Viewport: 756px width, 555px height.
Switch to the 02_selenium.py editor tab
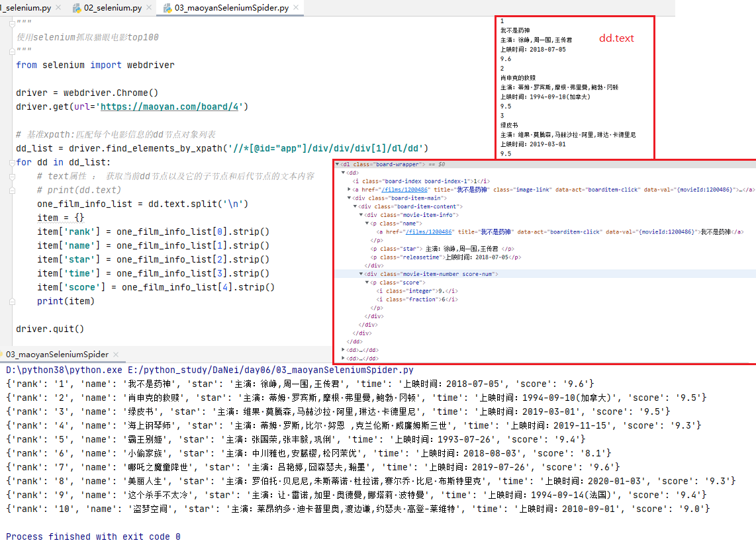pyautogui.click(x=113, y=8)
